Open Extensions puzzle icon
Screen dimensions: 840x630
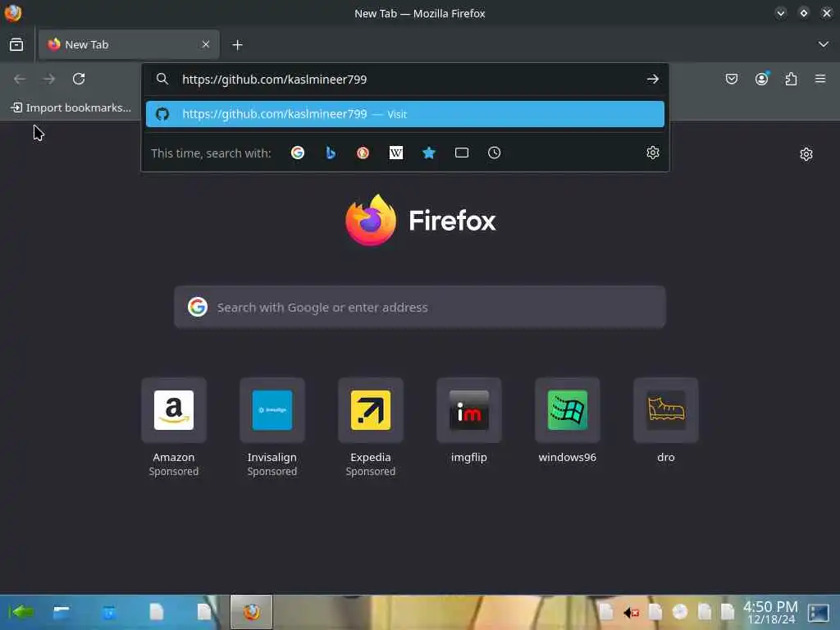click(x=791, y=80)
